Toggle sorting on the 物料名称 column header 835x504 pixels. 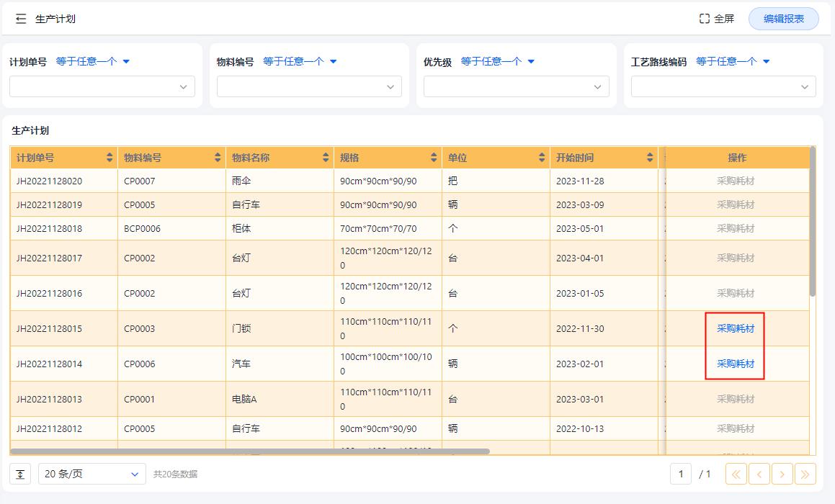pyautogui.click(x=326, y=157)
